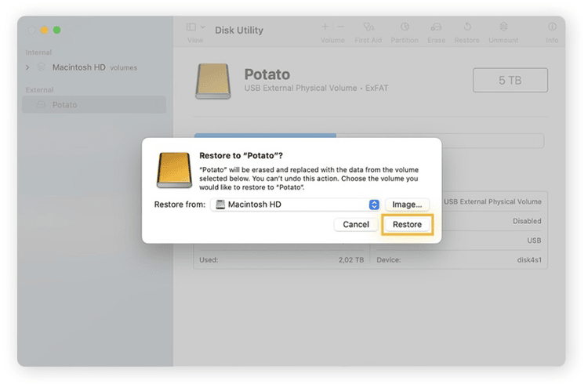Unmount the volume via toolbar icon
Image resolution: width=588 pixels, height=384 pixels.
(x=503, y=27)
